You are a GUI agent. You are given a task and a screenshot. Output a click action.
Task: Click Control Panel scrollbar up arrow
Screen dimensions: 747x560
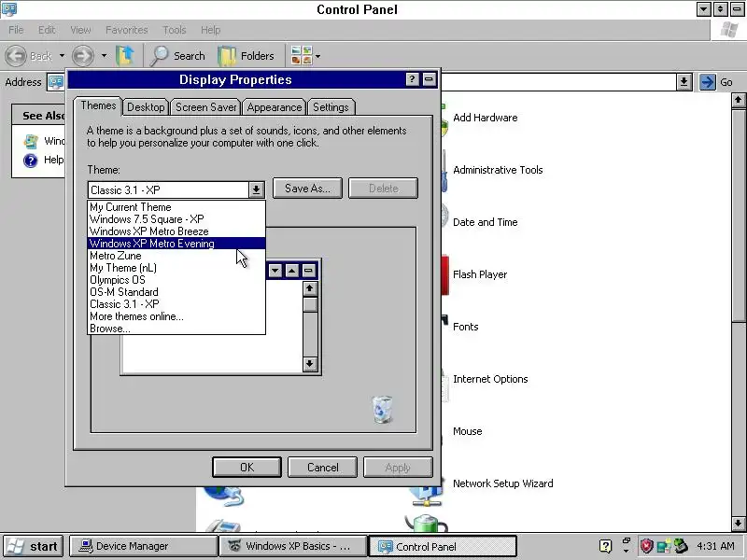[739, 100]
